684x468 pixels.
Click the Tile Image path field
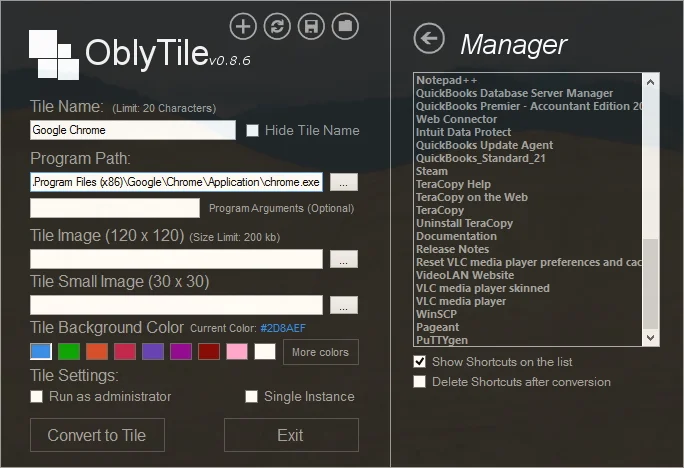point(176,259)
